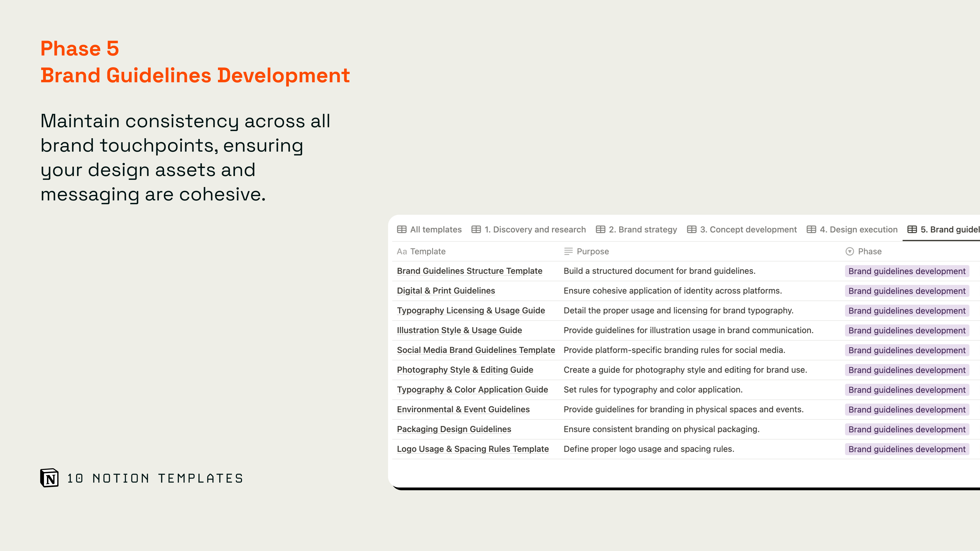Click the Purpose column text icon
The image size is (980, 551).
pyautogui.click(x=568, y=251)
